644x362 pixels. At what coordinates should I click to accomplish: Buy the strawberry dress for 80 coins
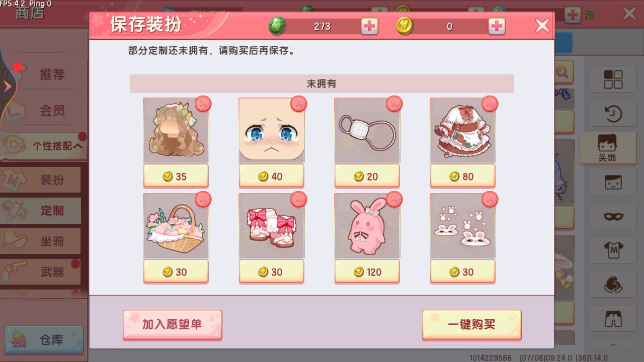click(x=462, y=176)
